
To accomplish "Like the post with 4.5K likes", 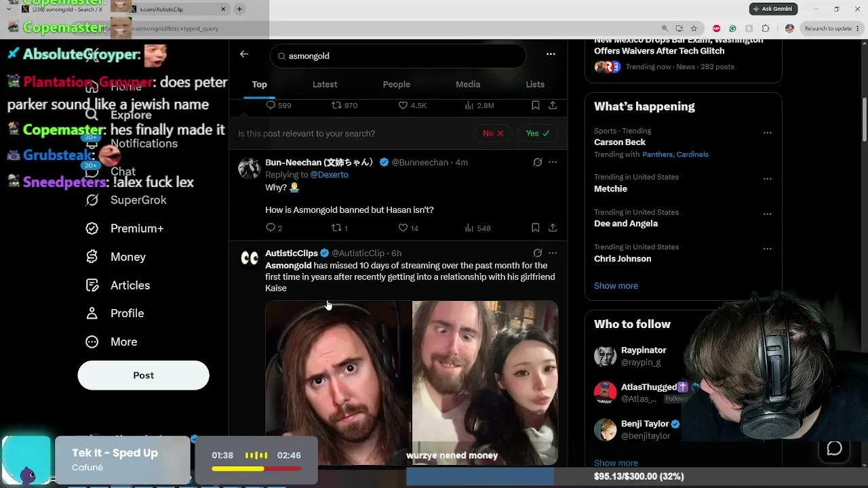I will pos(412,105).
